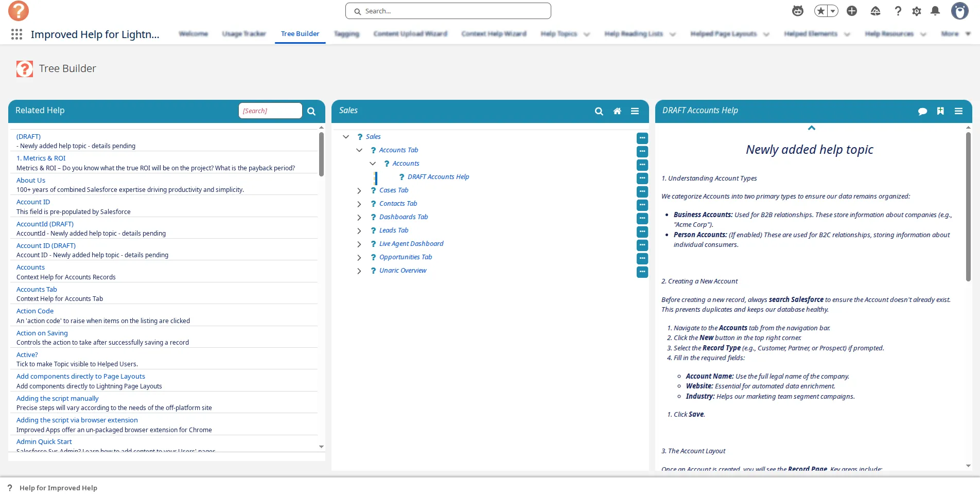Screen dimensions: 980x498
Task: Open the 'Admin Quick Start' help link
Action: click(44, 442)
